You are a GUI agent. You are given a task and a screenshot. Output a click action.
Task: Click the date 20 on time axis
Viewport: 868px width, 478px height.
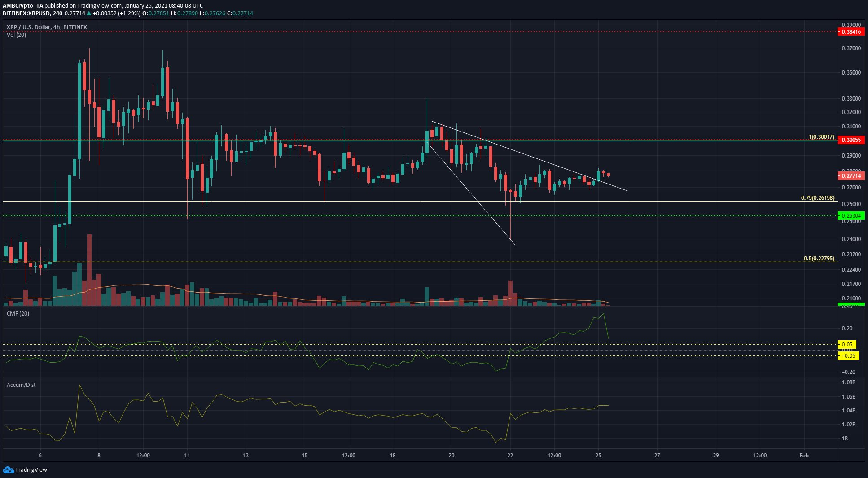(452, 456)
